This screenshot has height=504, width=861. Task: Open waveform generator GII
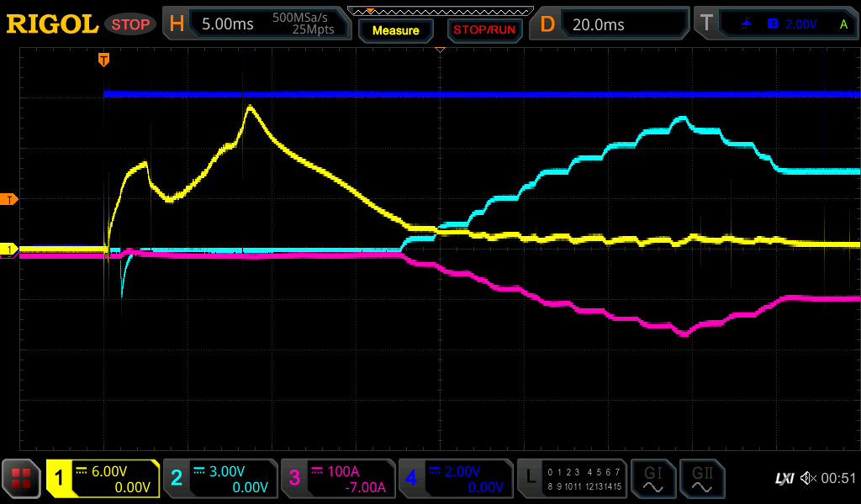702,479
